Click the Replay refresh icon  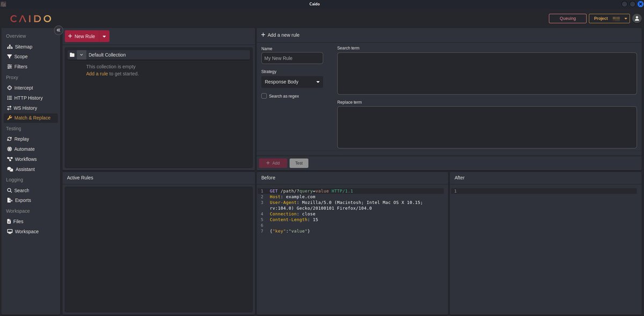click(x=10, y=139)
